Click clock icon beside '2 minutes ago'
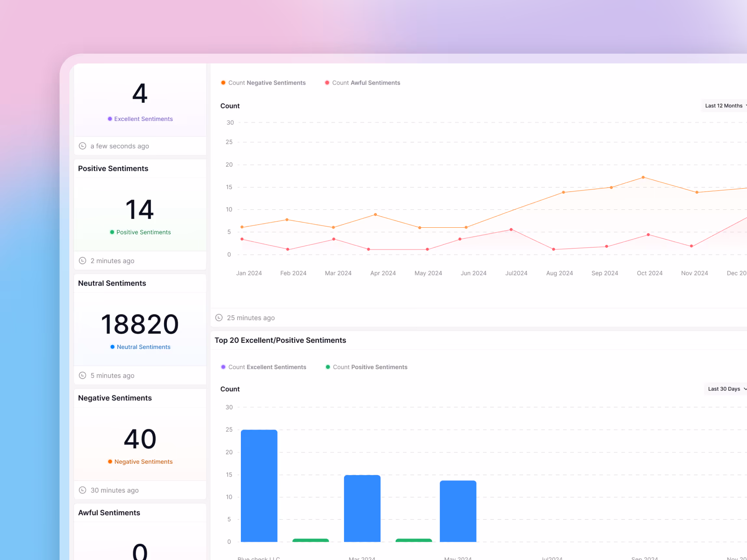Image resolution: width=747 pixels, height=560 pixels. pyautogui.click(x=82, y=261)
